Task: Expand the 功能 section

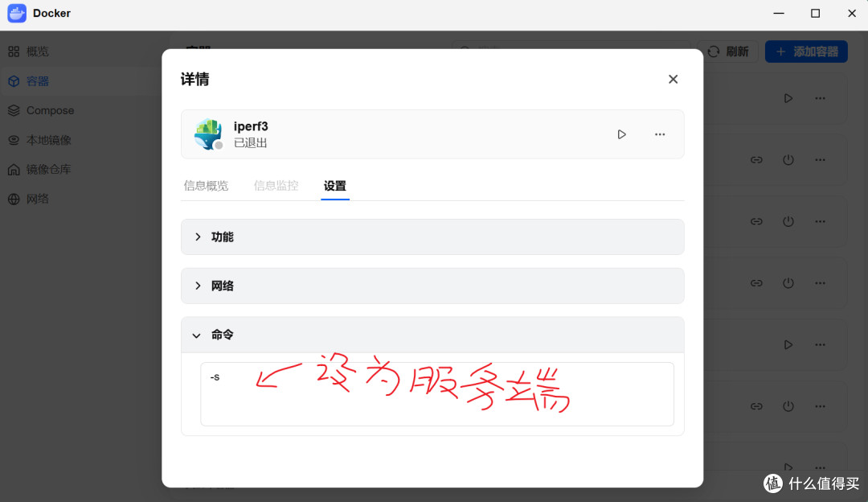Action: [432, 237]
